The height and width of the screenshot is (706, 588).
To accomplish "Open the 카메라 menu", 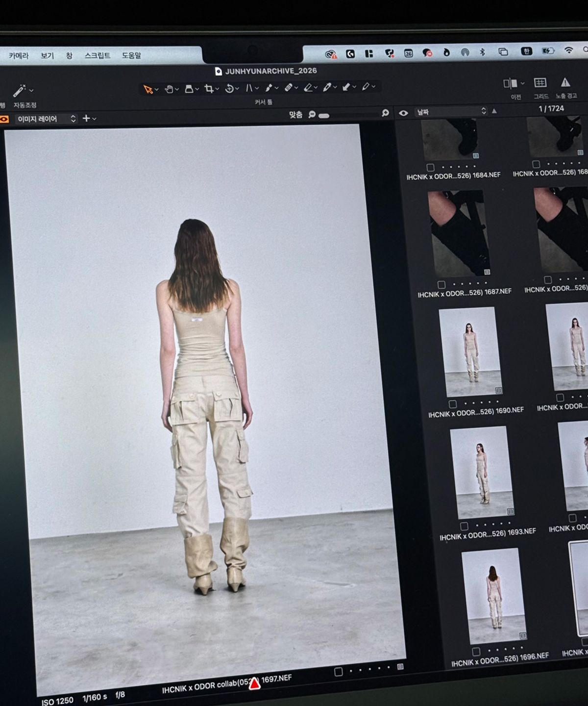I will pos(19,55).
